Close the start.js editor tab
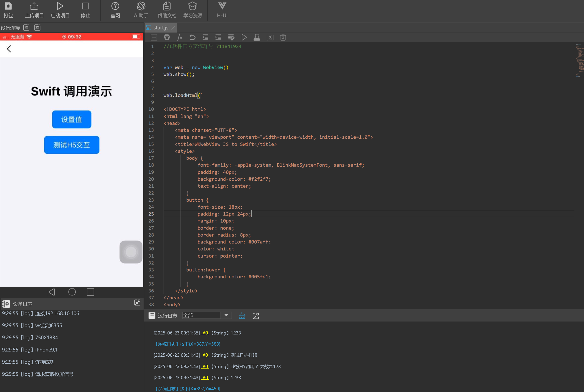Image resolution: width=584 pixels, height=392 pixels. [x=173, y=28]
